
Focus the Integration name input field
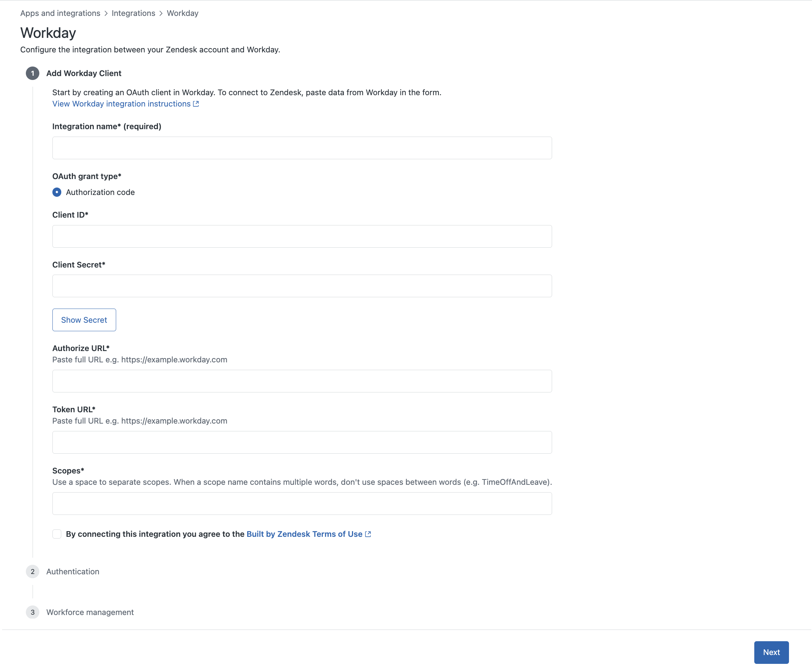[x=302, y=148]
